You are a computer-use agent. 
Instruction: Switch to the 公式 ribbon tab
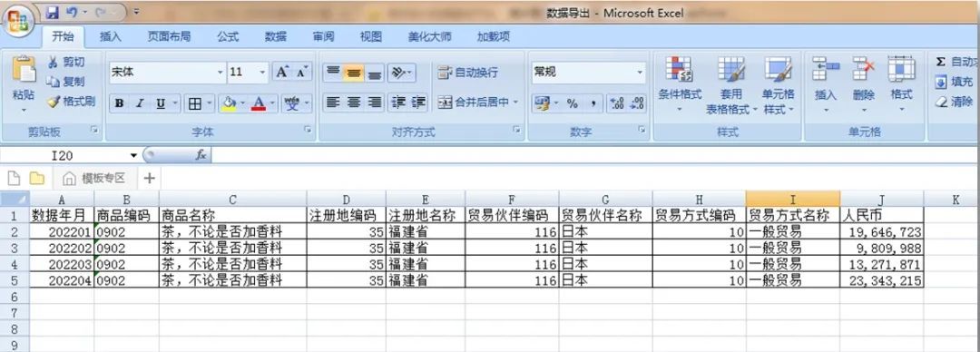click(228, 37)
